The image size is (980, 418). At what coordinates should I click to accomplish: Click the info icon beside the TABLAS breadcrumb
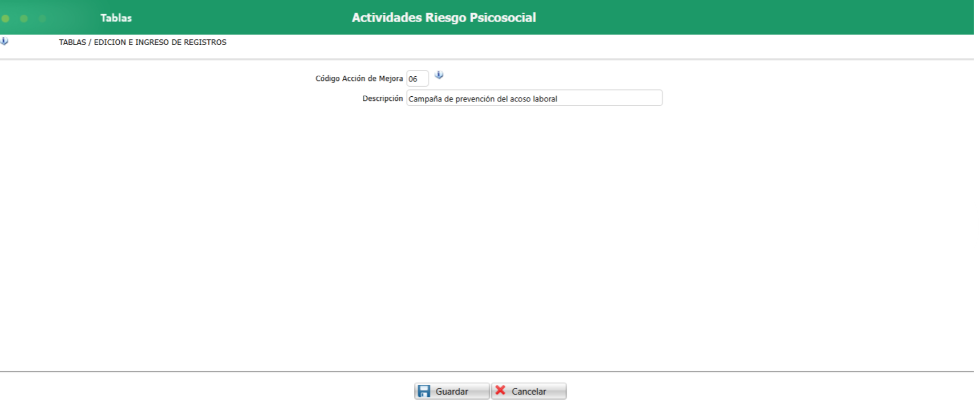tap(4, 41)
